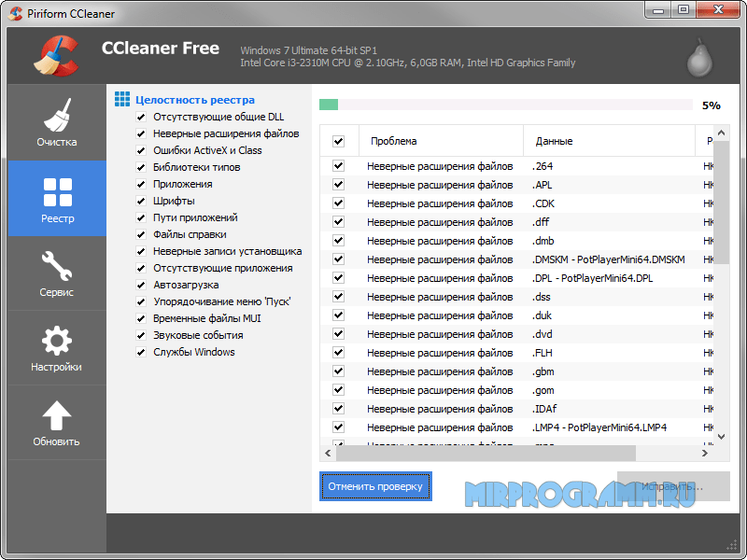Click Отменить проверку button
747x560 pixels.
click(375, 486)
